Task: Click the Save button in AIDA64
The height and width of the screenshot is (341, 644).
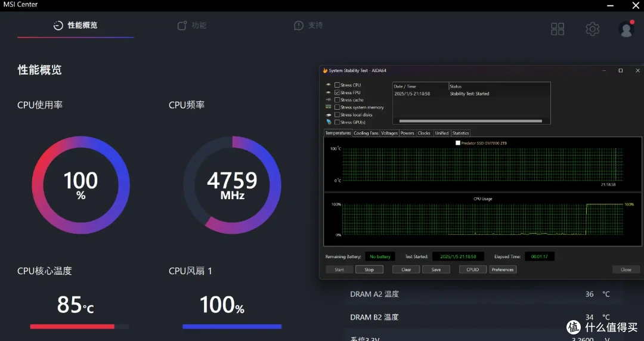Action: coord(436,269)
